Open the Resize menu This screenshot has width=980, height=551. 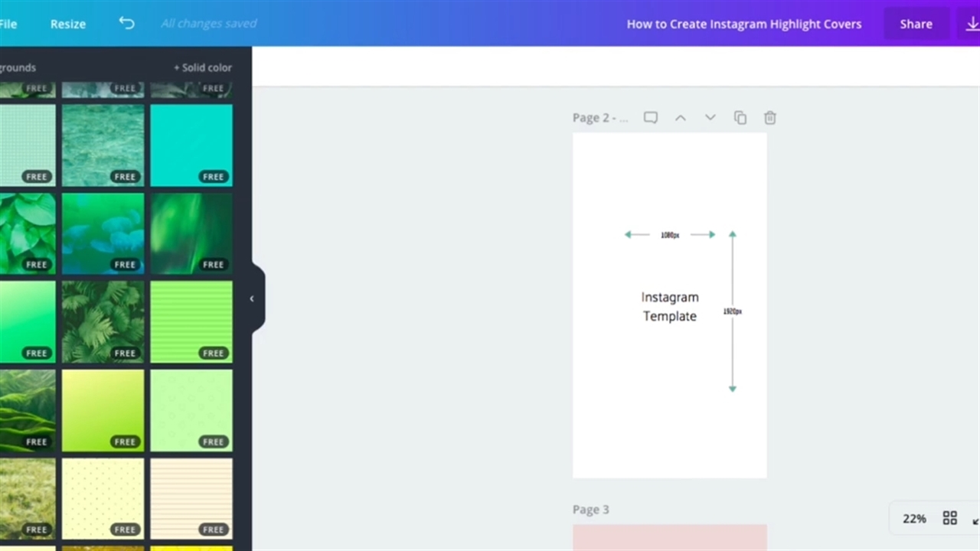[x=68, y=24]
